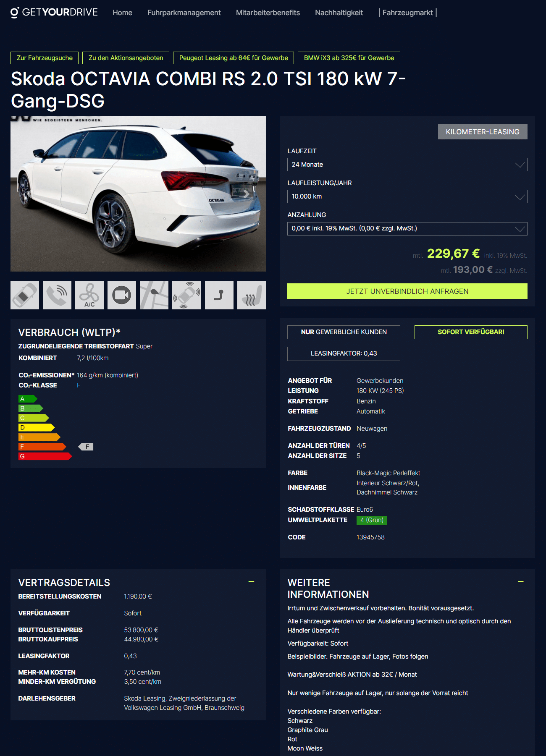Click the 4 (Grün) Umweltplakette badge
This screenshot has height=756, width=546.
click(x=372, y=520)
